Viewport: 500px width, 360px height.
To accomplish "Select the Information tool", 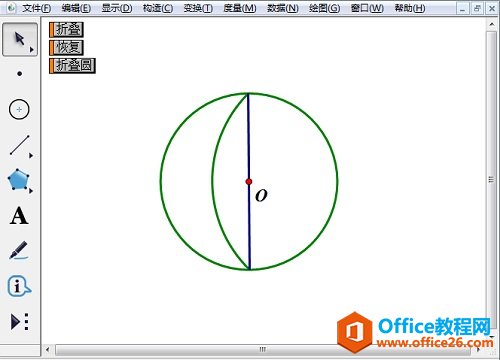I will [19, 286].
